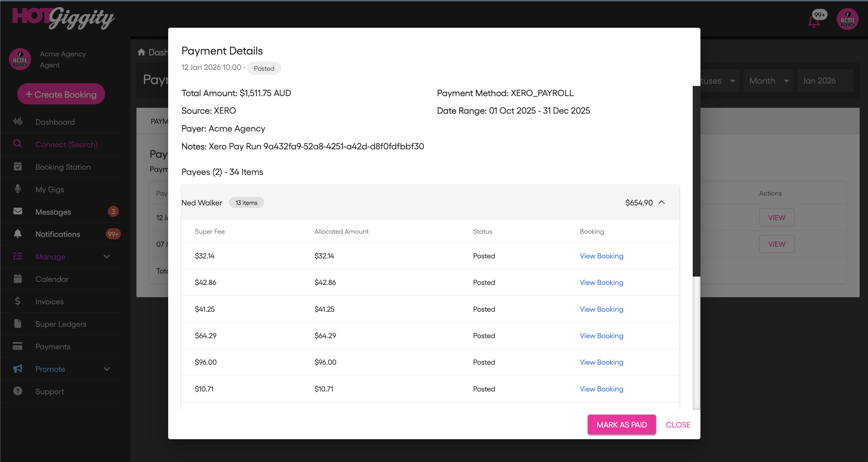Click CLOSE to dismiss Payment Details

click(678, 425)
